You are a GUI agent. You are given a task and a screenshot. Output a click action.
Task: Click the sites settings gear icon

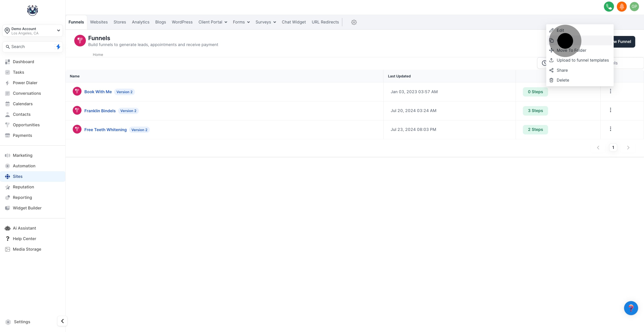coord(354,22)
